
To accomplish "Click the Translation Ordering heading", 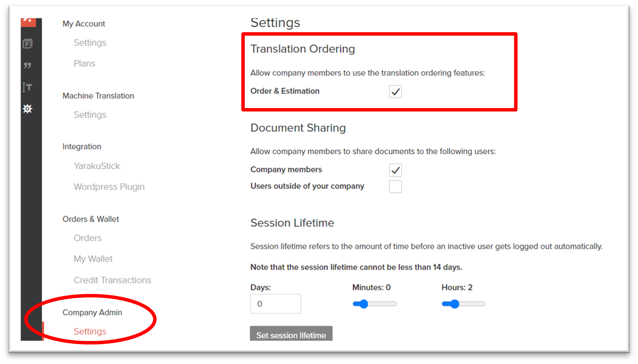I will point(303,49).
